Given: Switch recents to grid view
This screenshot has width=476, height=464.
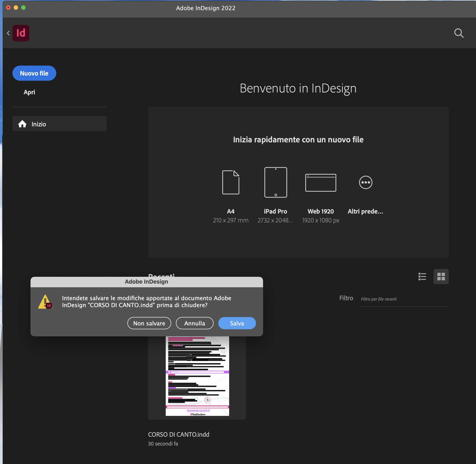Looking at the screenshot, I should tap(441, 277).
